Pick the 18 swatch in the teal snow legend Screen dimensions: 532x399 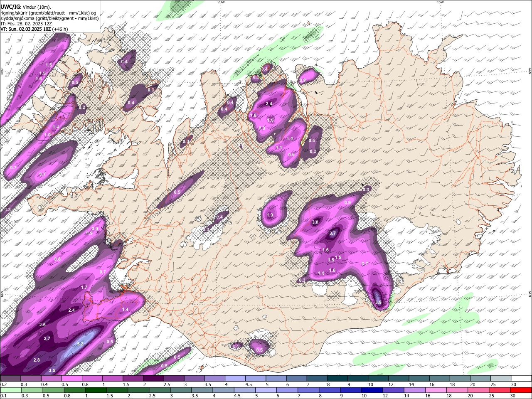click(460, 379)
